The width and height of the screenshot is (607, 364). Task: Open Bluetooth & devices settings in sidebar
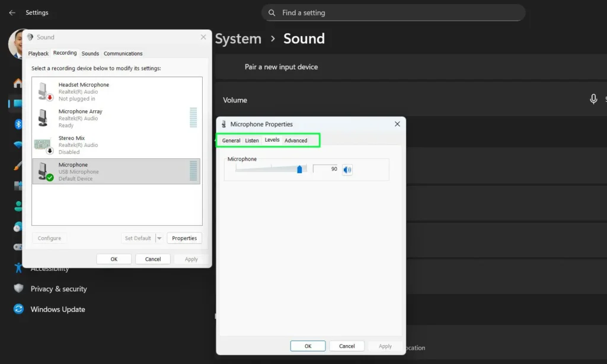18,123
